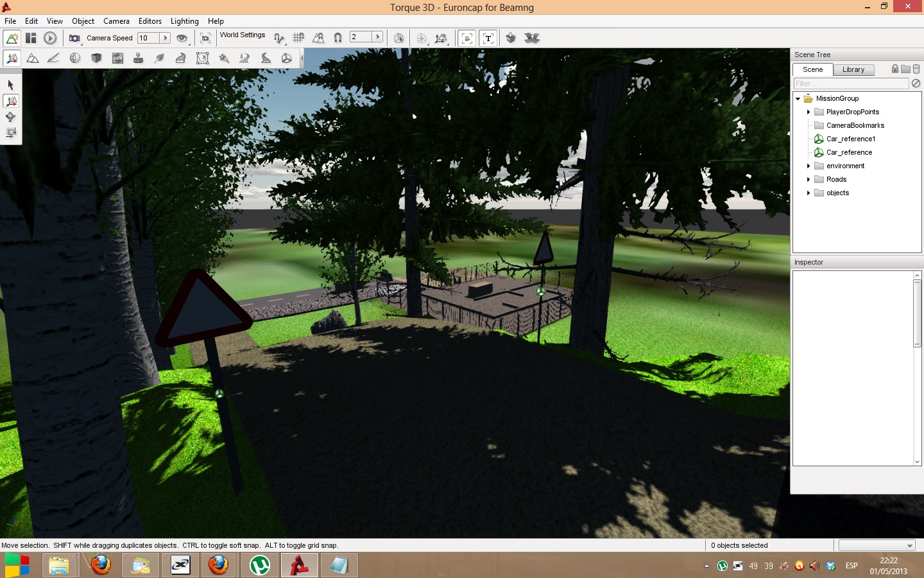
Task: Toggle the selection bounding box cursor icon
Action: pyautogui.click(x=398, y=38)
